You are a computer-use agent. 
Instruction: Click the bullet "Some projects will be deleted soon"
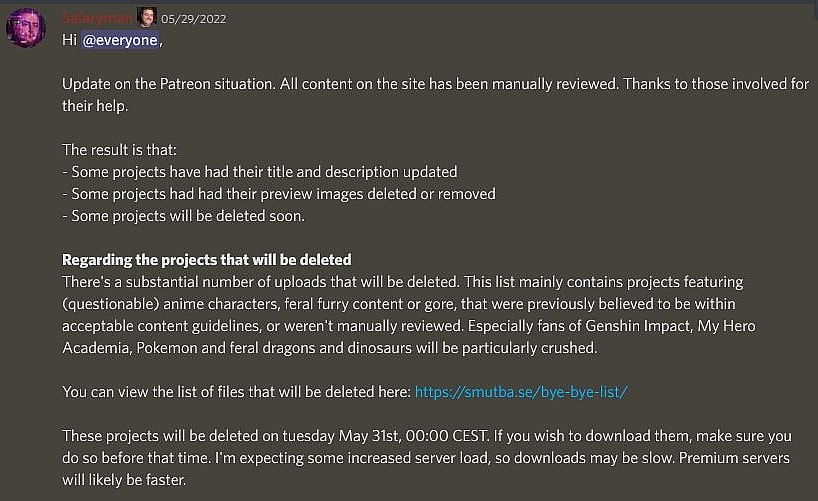184,216
